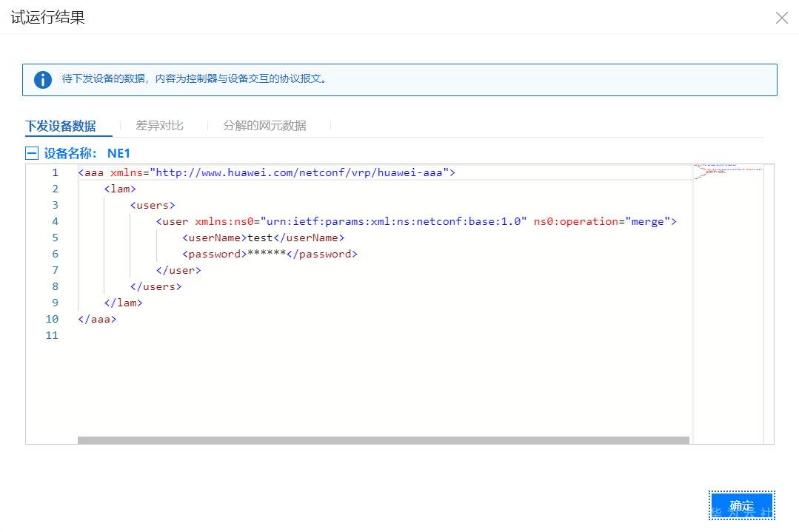Click the <users> opening tag

tap(153, 205)
